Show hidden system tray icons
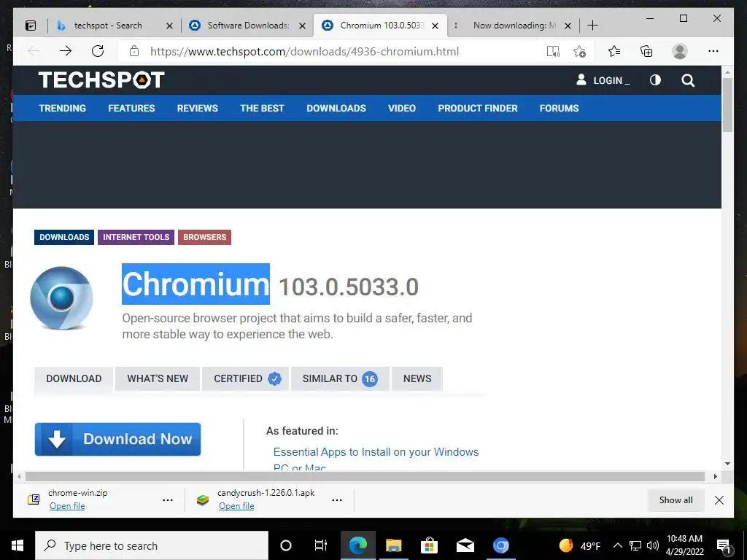Screen dimensions: 747x560 point(617,545)
